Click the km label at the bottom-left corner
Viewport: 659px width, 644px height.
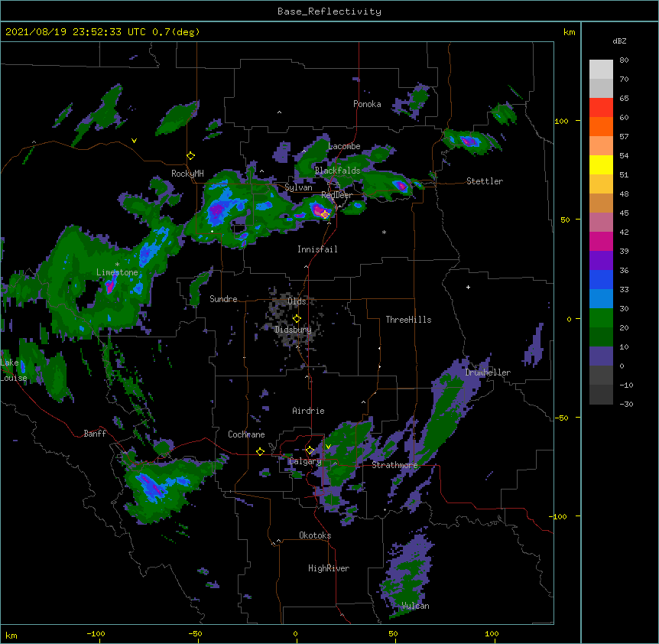coord(11,635)
